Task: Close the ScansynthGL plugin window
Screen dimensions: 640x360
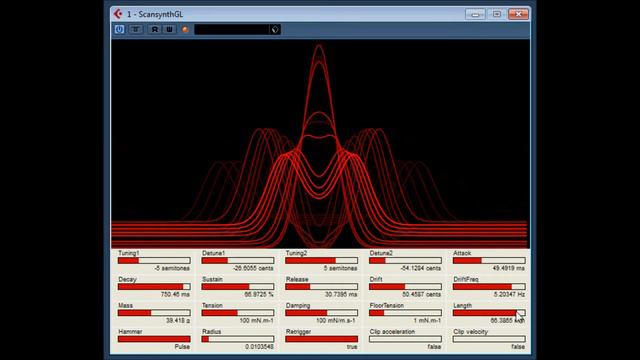Action: click(x=518, y=14)
